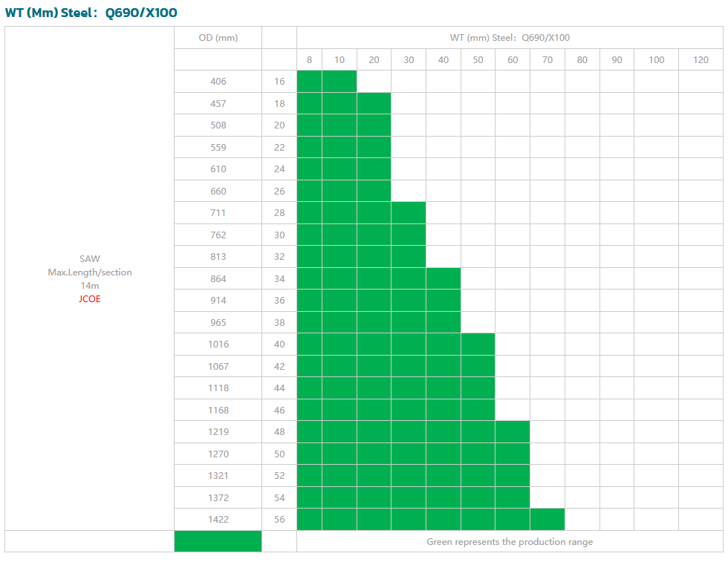This screenshot has height=562, width=728.
Task: Click the green legend color swatch
Action: click(218, 541)
